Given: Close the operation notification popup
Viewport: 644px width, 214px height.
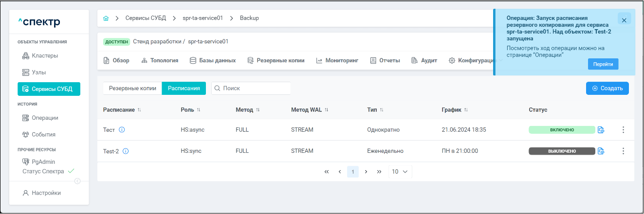Looking at the screenshot, I should coord(624,19).
